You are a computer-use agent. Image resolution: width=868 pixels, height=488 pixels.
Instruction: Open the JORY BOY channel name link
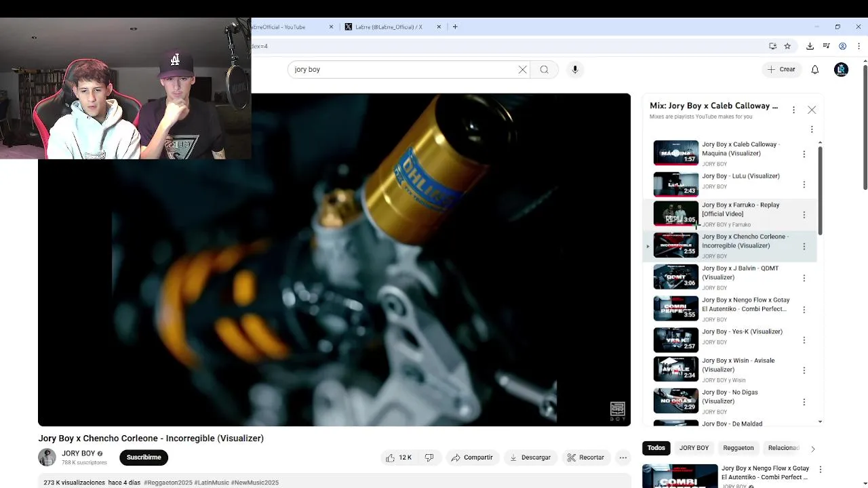click(79, 453)
